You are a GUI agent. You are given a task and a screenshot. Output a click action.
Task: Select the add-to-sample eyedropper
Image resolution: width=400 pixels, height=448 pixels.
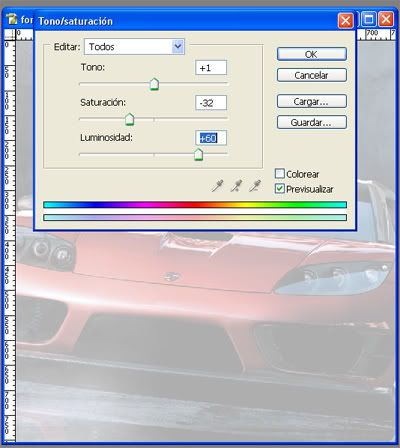236,185
